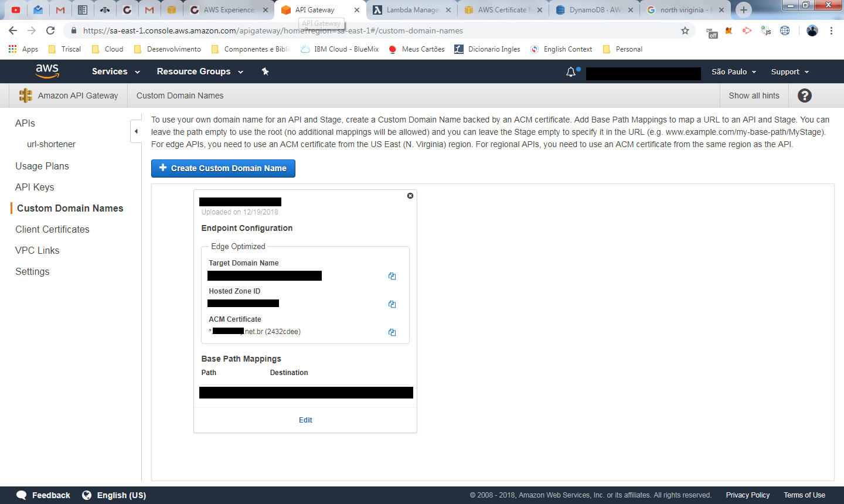Image resolution: width=844 pixels, height=504 pixels.
Task: Click the MetaMask fox extension icon
Action: (729, 30)
